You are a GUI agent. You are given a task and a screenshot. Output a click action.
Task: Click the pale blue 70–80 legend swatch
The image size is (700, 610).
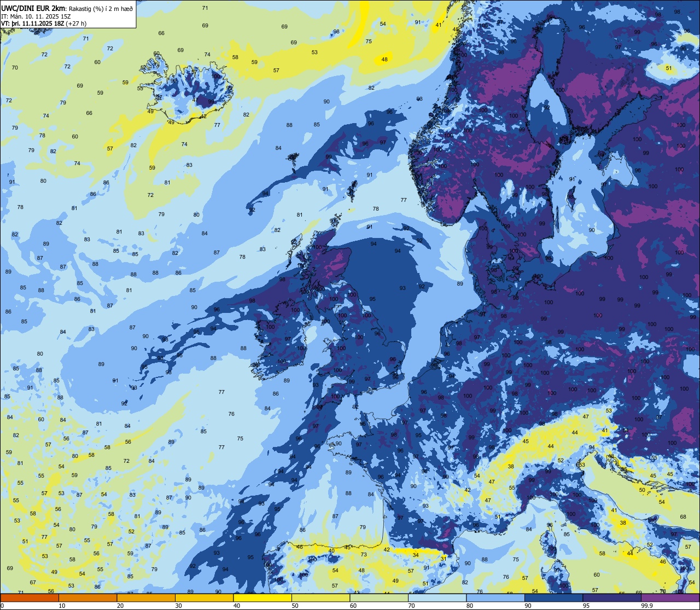(x=437, y=598)
